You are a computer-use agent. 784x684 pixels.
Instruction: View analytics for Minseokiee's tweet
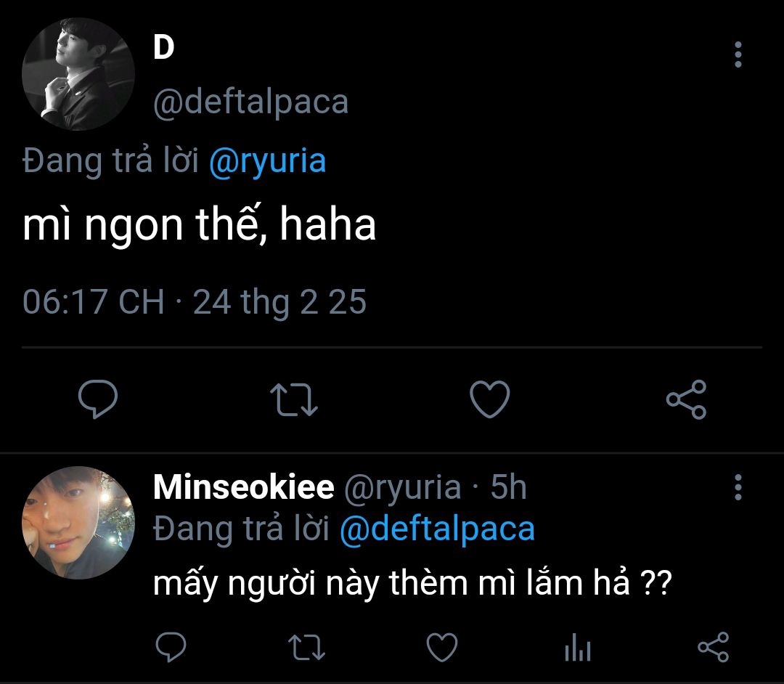point(578,646)
